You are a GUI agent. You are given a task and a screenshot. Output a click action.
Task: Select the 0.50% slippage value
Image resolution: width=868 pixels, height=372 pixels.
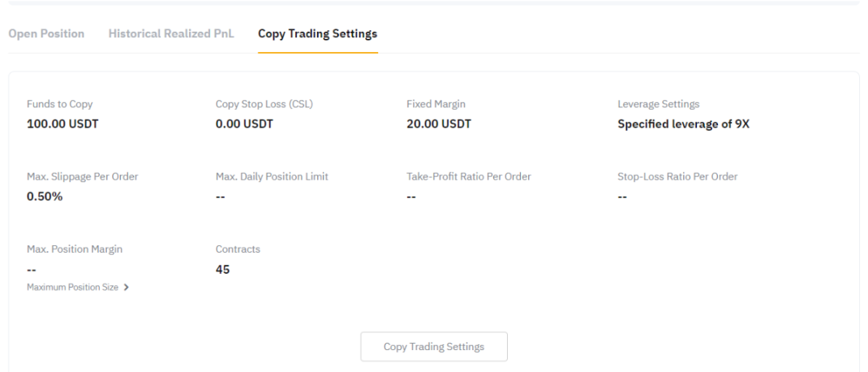pos(45,197)
